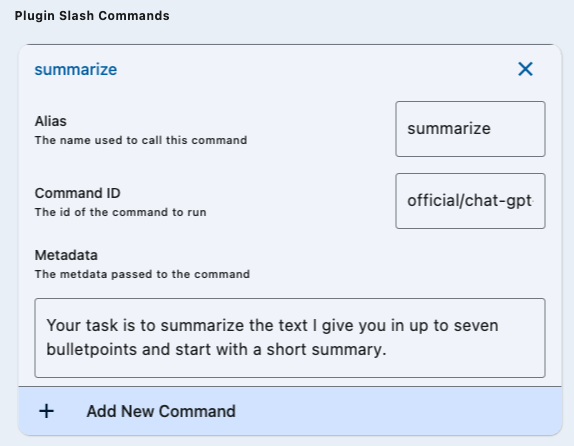Click the Add New Command button label

click(x=161, y=411)
